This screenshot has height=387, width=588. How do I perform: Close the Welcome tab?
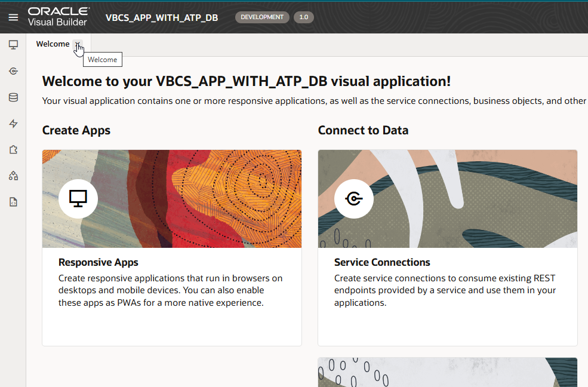[78, 44]
